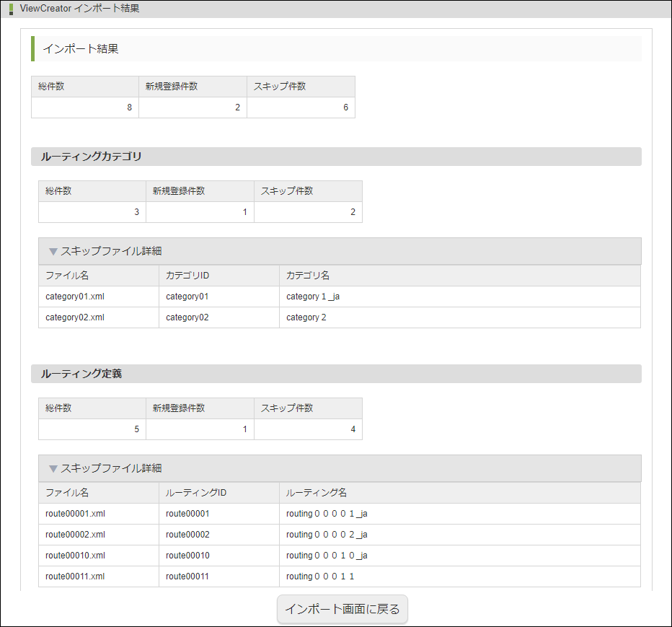The image size is (672, 627).
Task: Click the overall 新規登録件数 value 2
Action: click(193, 108)
